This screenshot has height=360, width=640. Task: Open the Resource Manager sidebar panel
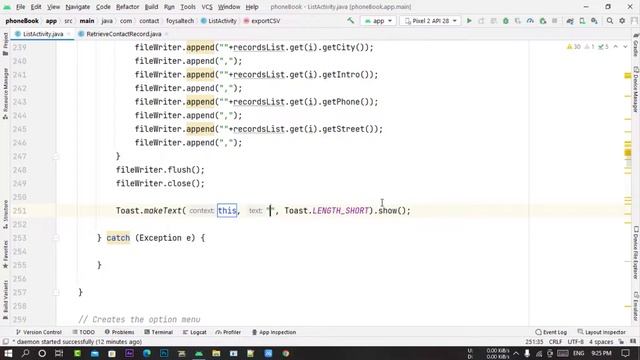tap(5, 93)
